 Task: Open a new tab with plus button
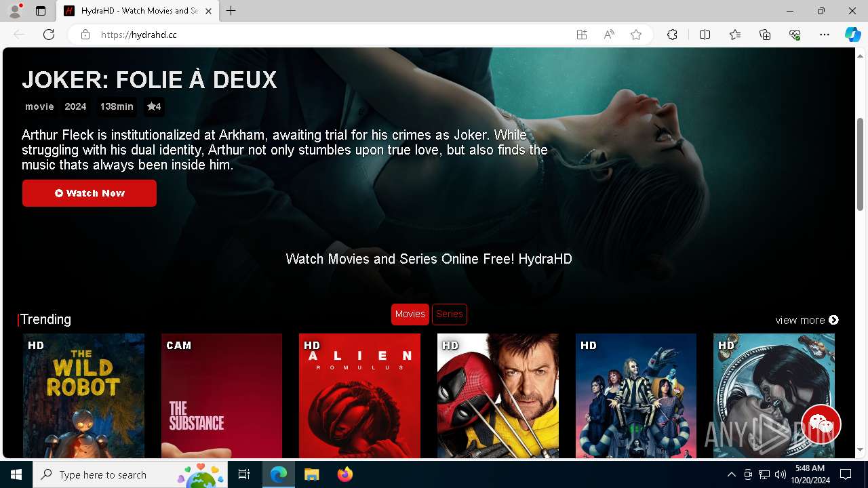click(231, 11)
